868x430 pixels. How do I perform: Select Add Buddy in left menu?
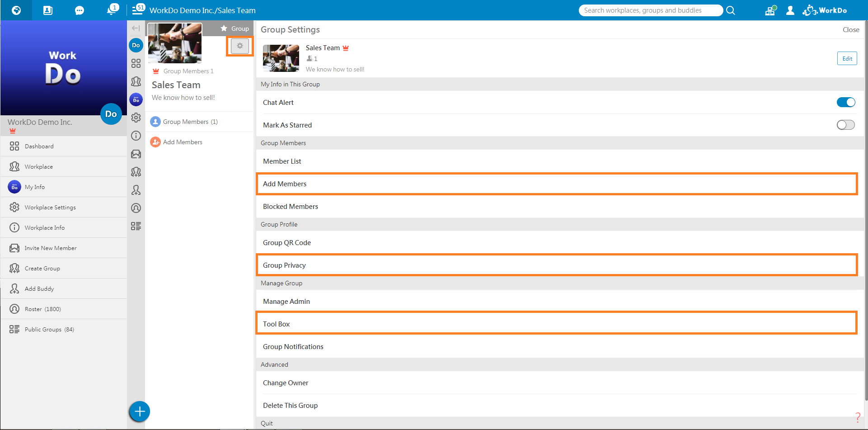point(64,289)
